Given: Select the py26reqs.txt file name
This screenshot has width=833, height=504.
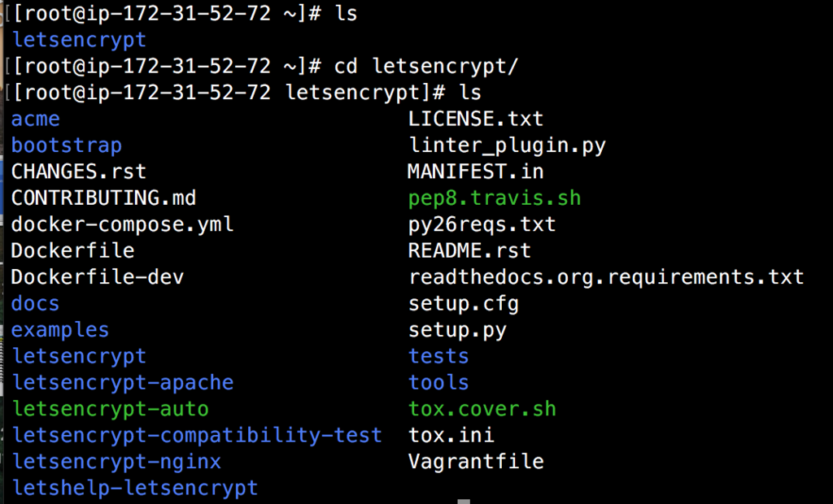Looking at the screenshot, I should [482, 224].
